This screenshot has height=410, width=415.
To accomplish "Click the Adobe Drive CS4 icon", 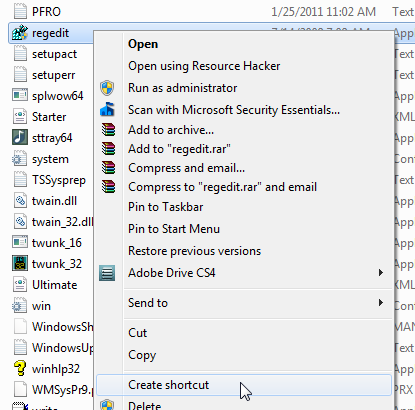I will click(107, 273).
